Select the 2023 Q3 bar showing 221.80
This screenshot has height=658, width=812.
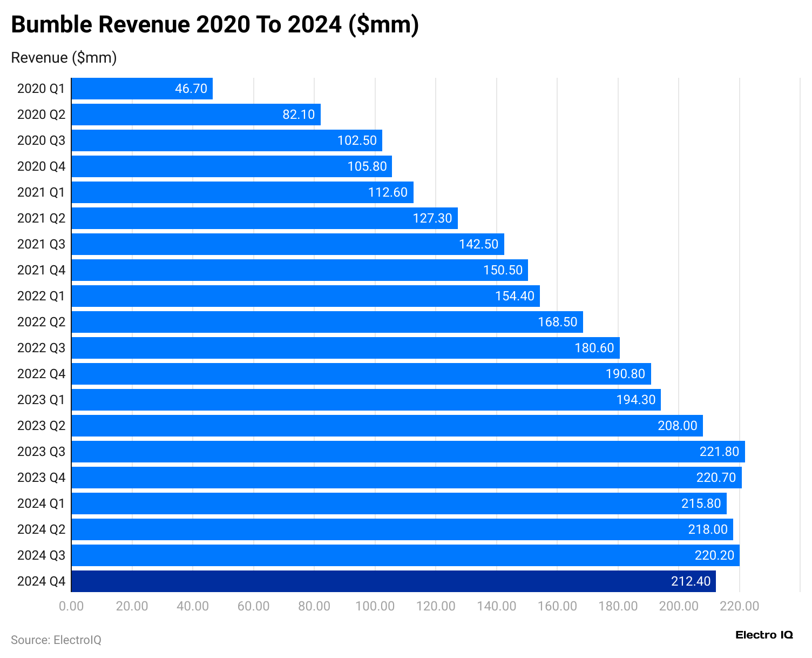408,452
